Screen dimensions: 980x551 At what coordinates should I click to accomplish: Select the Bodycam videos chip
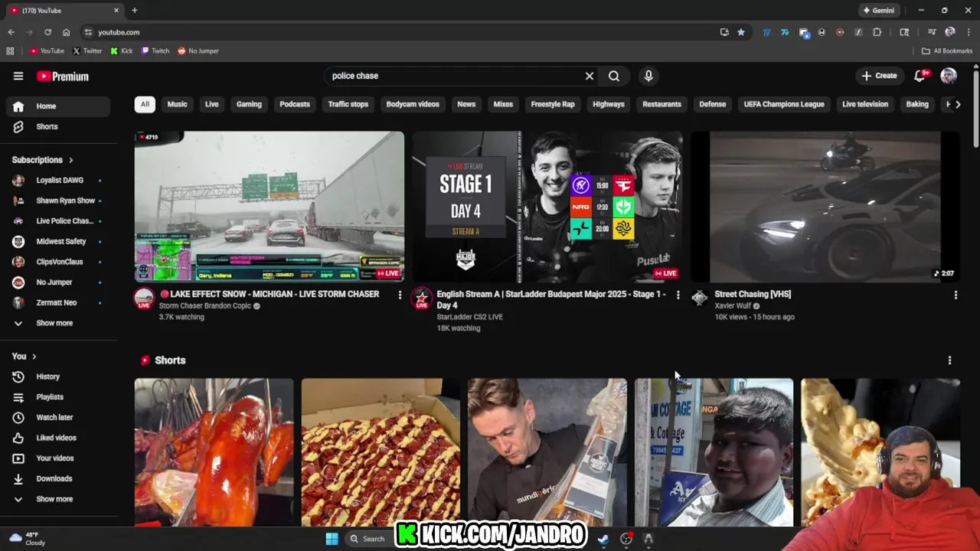click(413, 104)
